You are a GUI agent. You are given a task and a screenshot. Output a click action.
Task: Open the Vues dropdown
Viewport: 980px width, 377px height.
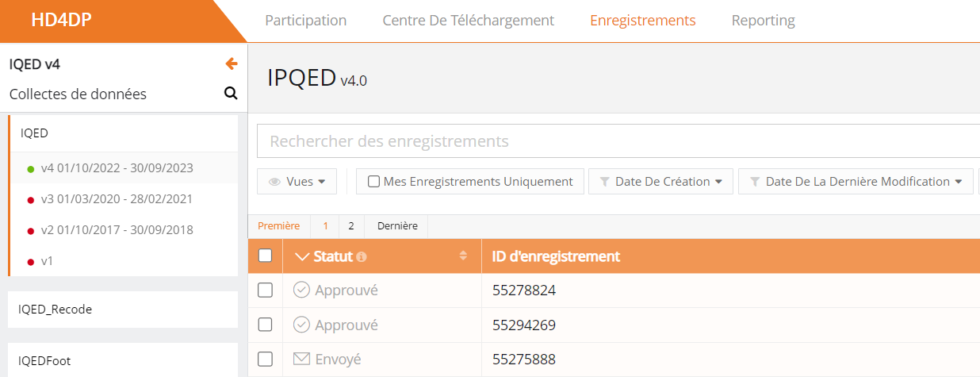tap(297, 182)
